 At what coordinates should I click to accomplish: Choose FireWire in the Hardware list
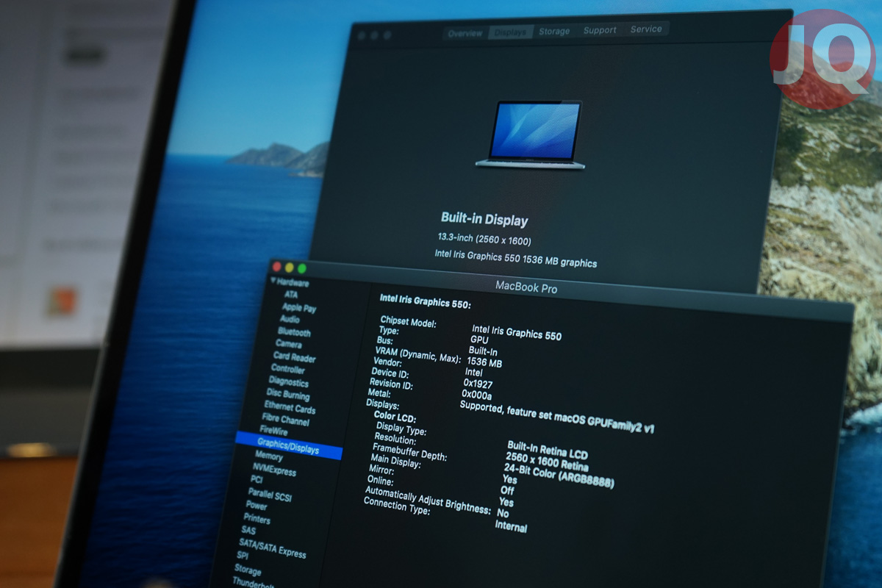pyautogui.click(x=274, y=431)
